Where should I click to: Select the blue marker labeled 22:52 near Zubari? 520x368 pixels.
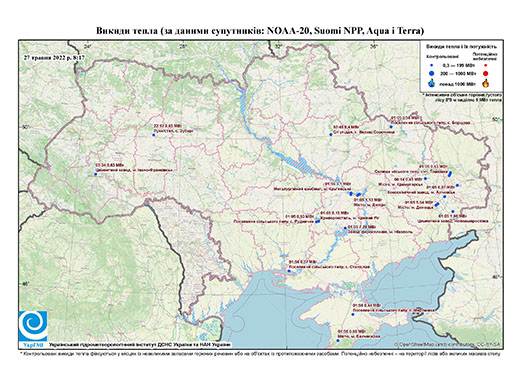tap(154, 135)
